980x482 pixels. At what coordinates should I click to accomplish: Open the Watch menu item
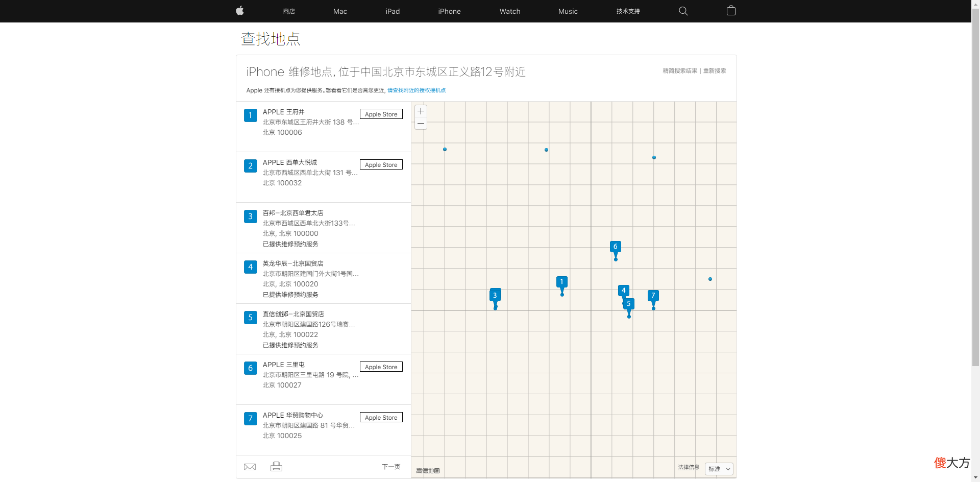click(x=510, y=11)
